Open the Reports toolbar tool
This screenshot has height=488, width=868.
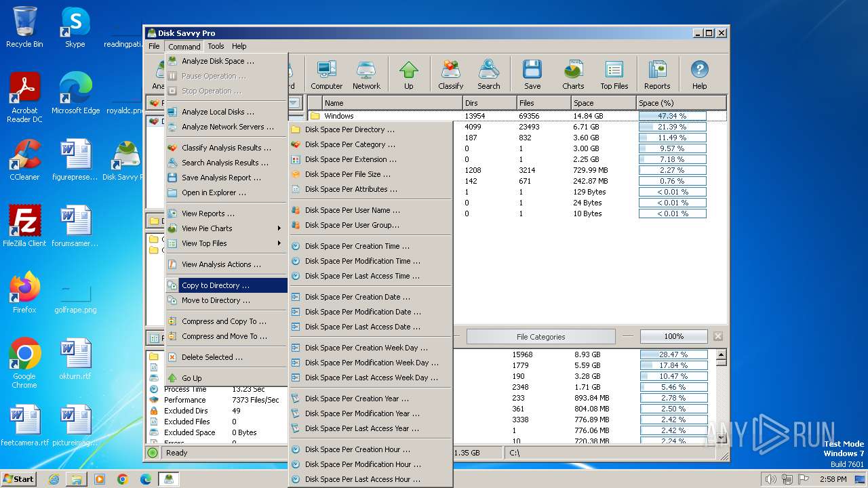tap(657, 75)
